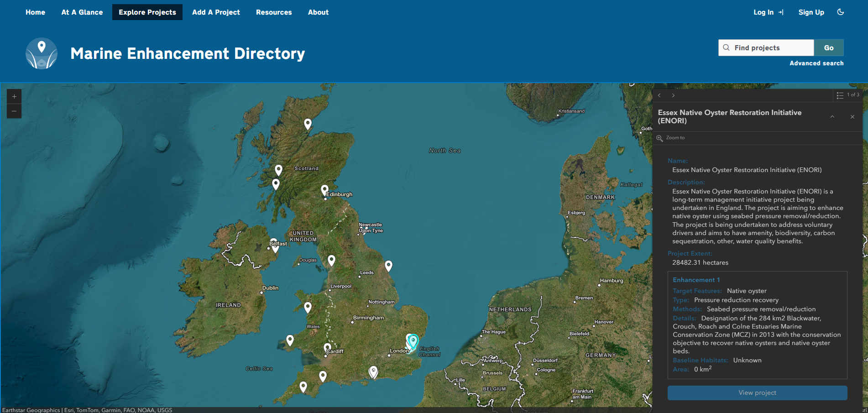The width and height of the screenshot is (868, 413).
Task: Collapse the ENORI popup details
Action: pyautogui.click(x=832, y=117)
